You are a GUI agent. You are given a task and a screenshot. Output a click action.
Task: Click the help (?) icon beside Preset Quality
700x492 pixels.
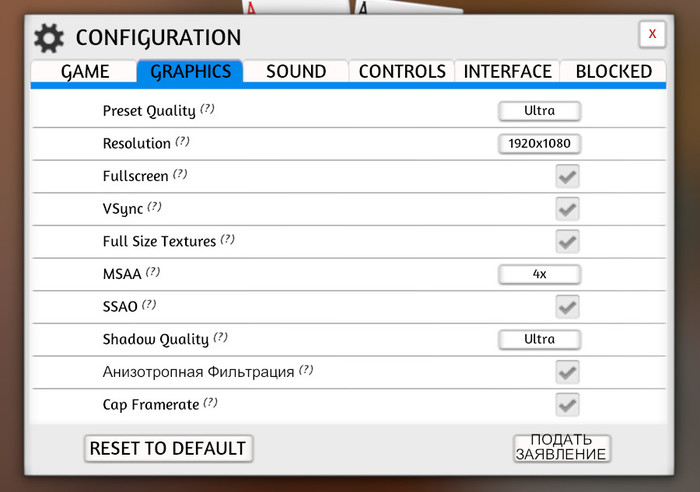[207, 108]
